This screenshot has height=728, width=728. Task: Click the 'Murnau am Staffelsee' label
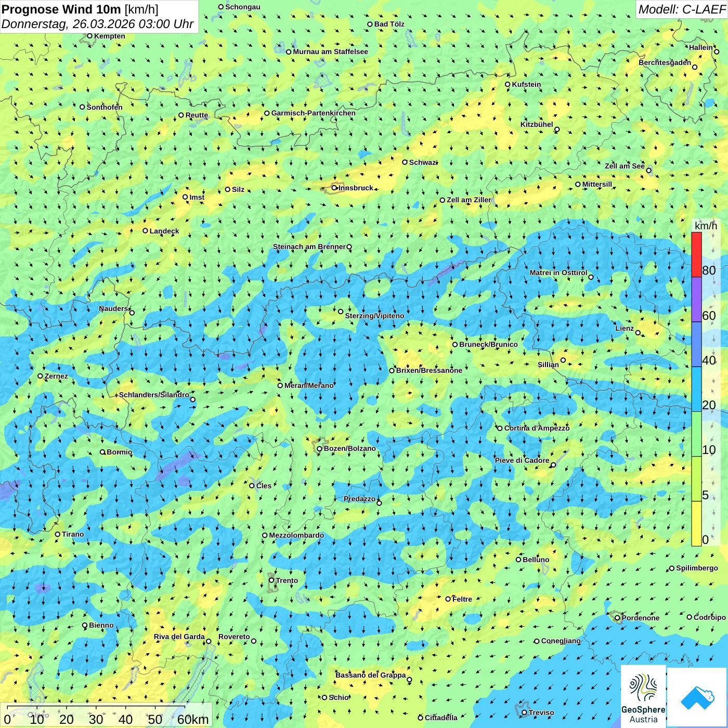point(330,51)
